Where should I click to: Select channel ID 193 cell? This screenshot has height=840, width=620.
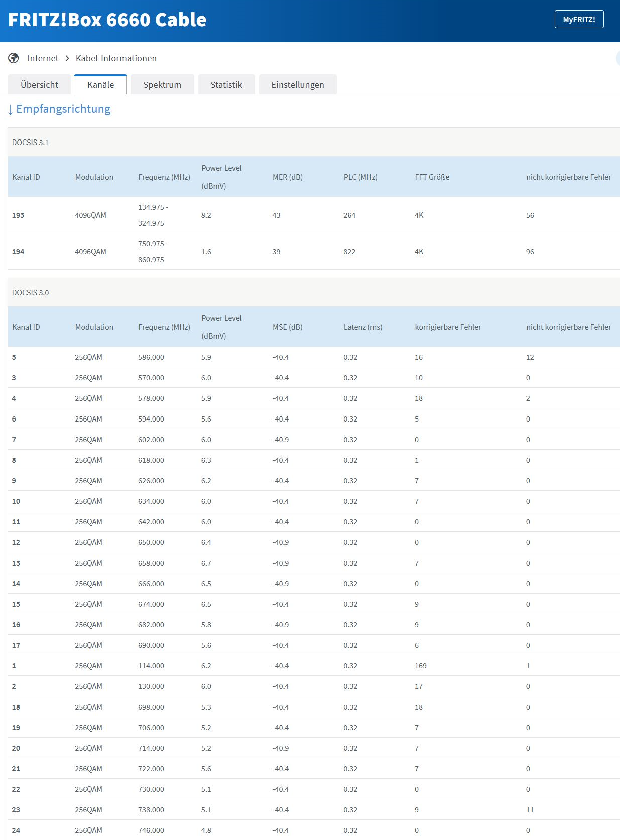click(x=18, y=215)
